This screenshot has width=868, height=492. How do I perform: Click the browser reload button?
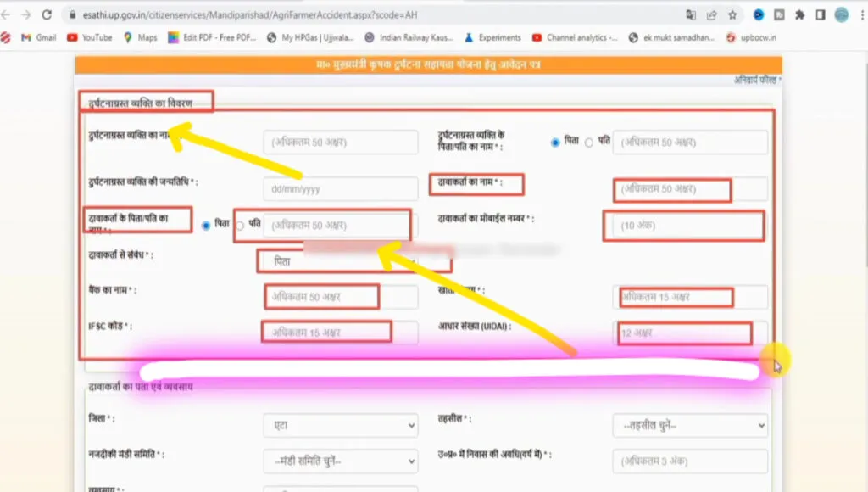[46, 15]
